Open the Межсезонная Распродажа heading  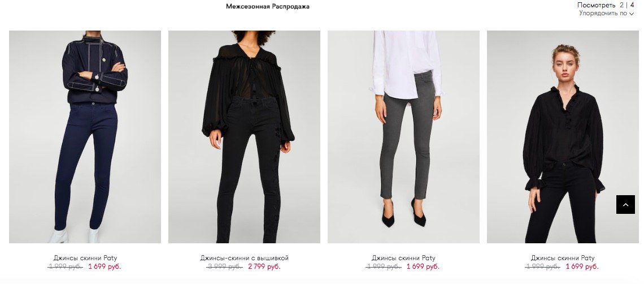267,6
